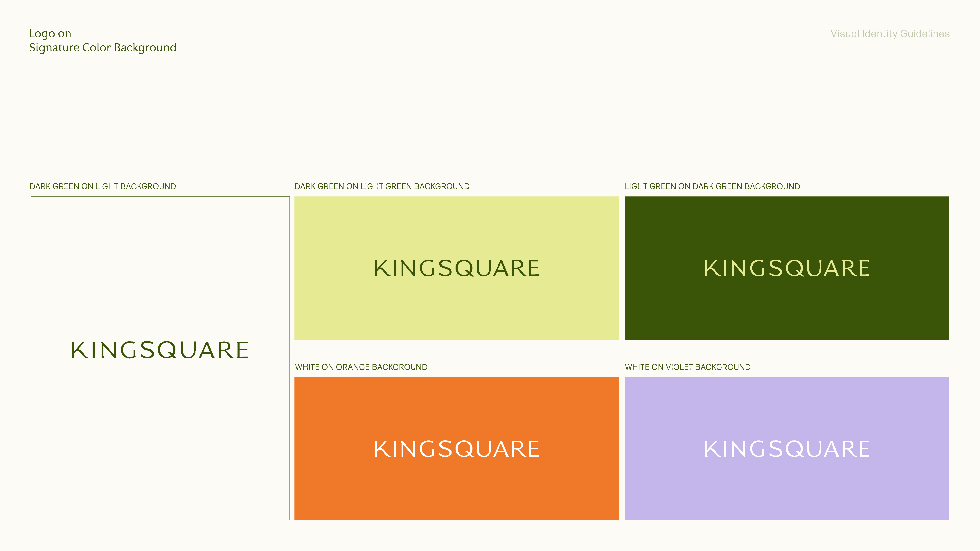The width and height of the screenshot is (980, 551).
Task: Select the orange background swatch panel
Action: pyautogui.click(x=456, y=449)
